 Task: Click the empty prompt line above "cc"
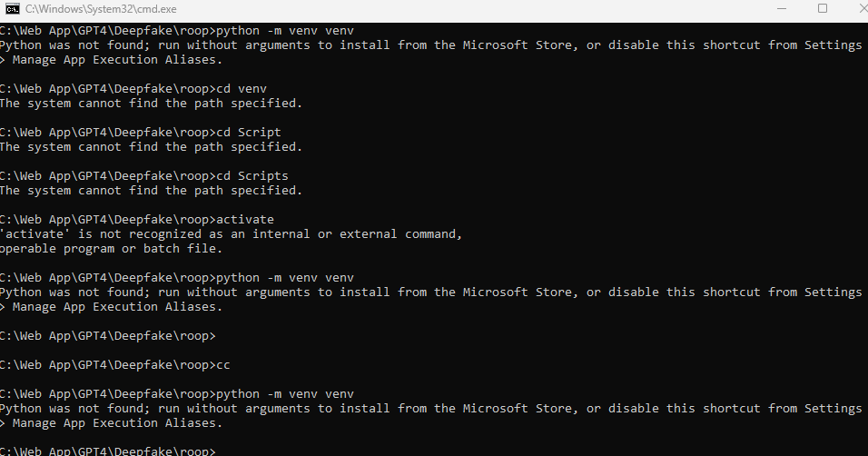[109, 335]
